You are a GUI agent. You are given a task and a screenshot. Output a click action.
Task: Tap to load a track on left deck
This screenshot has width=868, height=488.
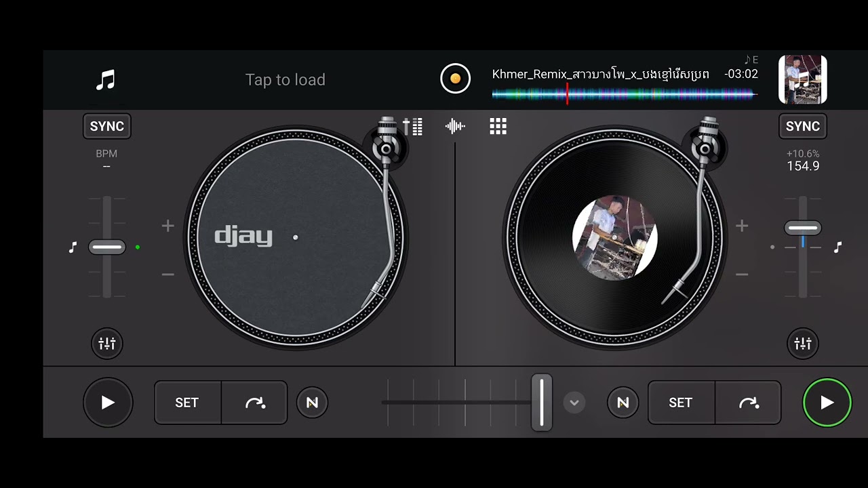click(x=285, y=80)
